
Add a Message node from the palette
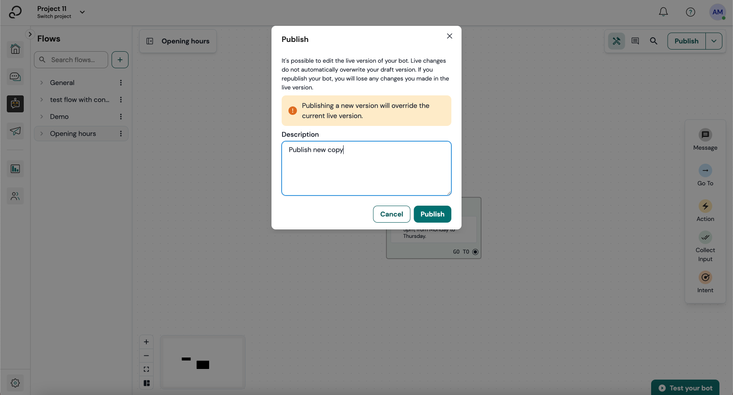tap(705, 140)
